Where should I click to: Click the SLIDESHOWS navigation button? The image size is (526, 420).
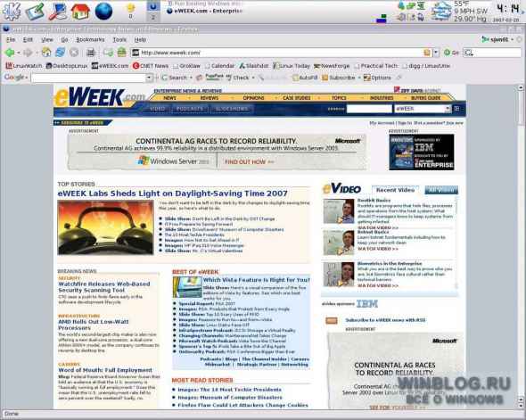232,109
